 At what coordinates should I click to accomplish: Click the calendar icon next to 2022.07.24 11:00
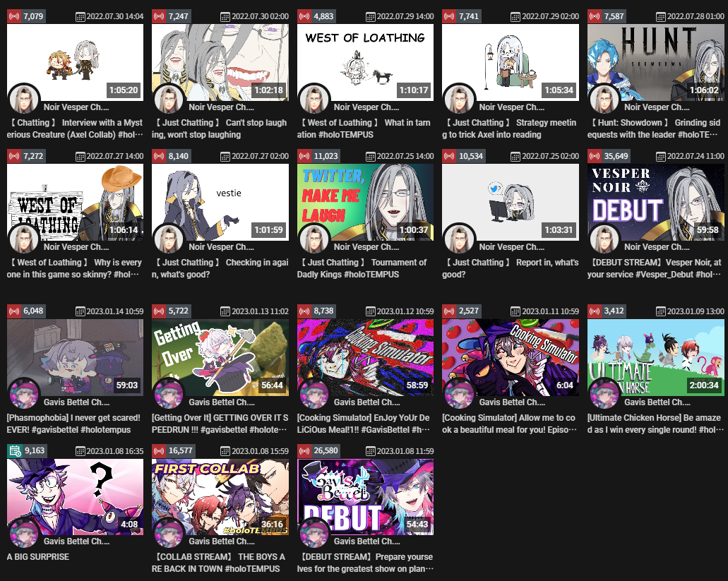[660, 157]
